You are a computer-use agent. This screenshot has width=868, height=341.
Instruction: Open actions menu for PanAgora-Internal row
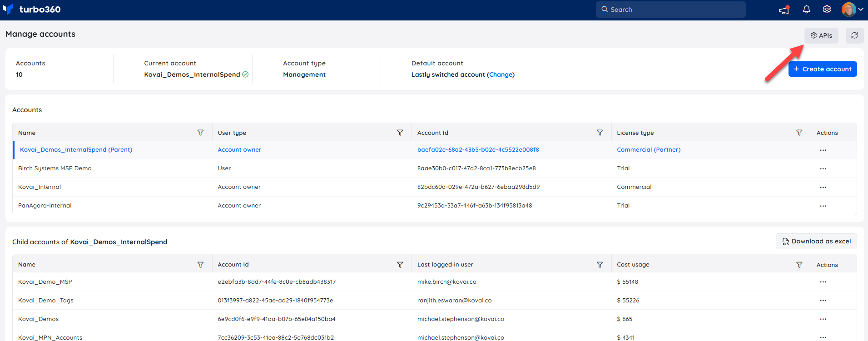pos(823,206)
